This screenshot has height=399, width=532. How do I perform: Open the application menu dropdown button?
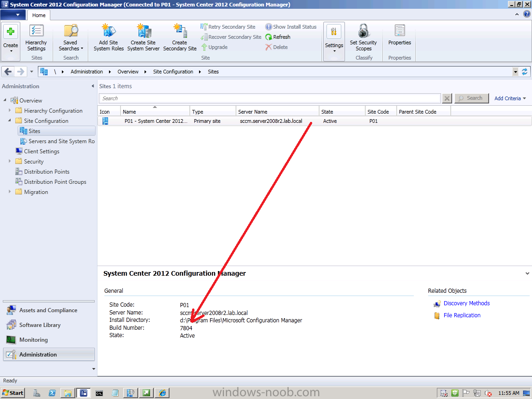point(13,15)
